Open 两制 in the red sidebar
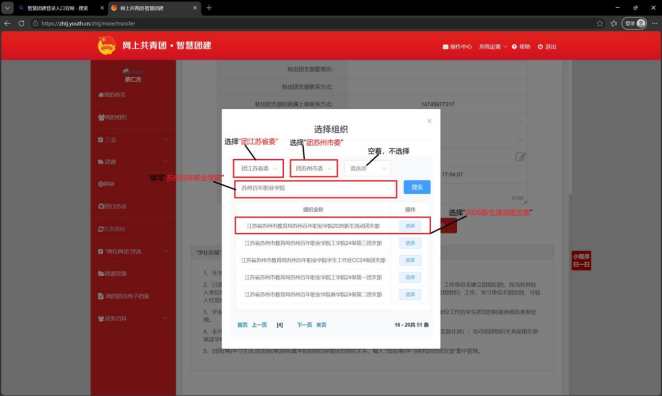The width and height of the screenshot is (662, 396). [x=106, y=184]
